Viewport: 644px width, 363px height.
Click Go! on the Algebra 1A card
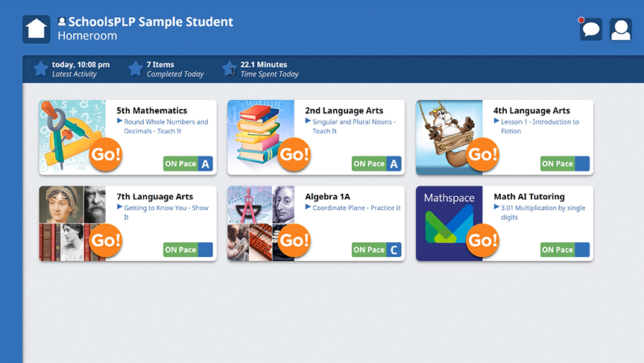[294, 241]
